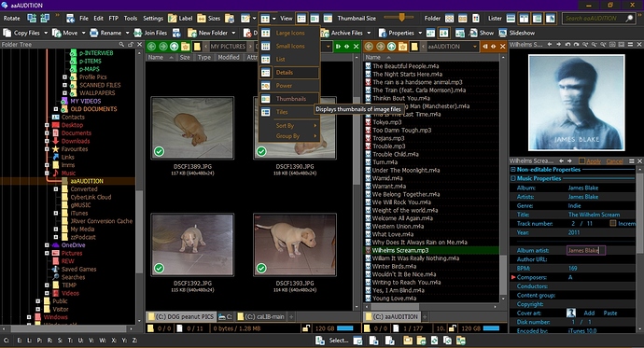644x348 pixels.
Task: Select Tokyo.mp3 in file list
Action: 386,122
